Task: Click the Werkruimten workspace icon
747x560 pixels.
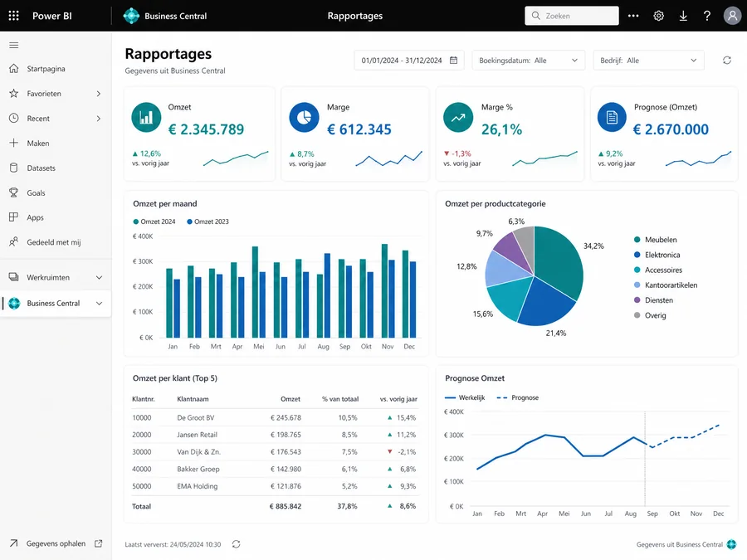Action: [x=14, y=277]
